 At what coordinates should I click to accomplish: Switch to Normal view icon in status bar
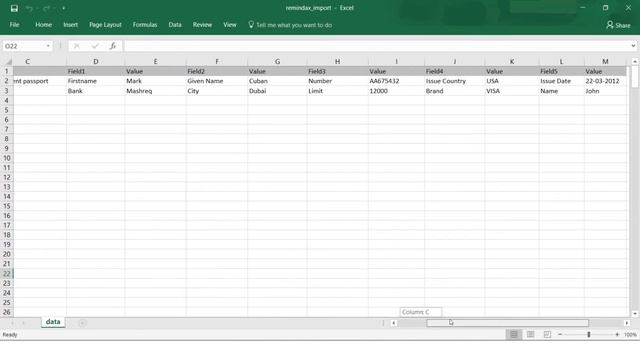(514, 335)
